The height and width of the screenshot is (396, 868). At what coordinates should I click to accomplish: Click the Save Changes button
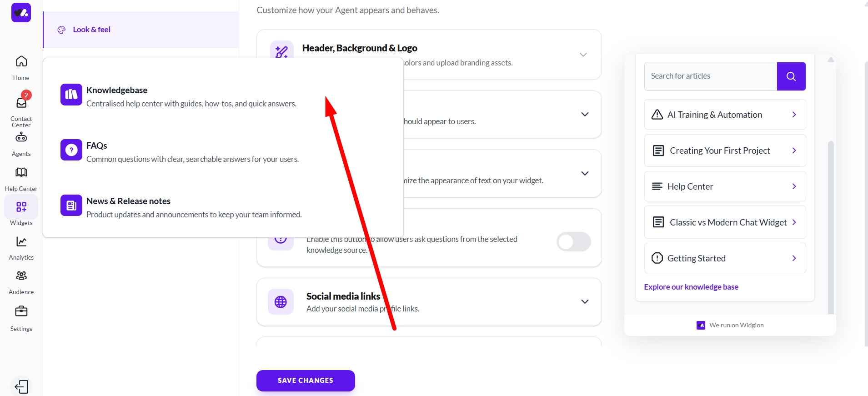(x=306, y=381)
